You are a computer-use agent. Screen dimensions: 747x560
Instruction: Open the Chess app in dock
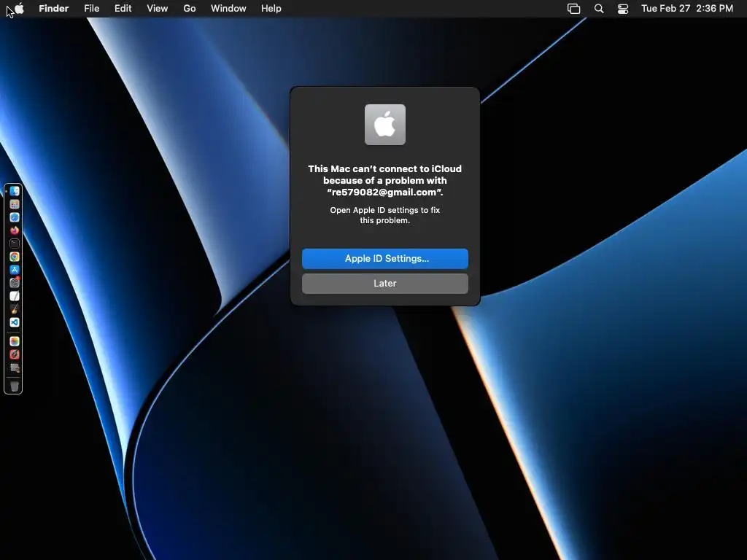(15, 367)
